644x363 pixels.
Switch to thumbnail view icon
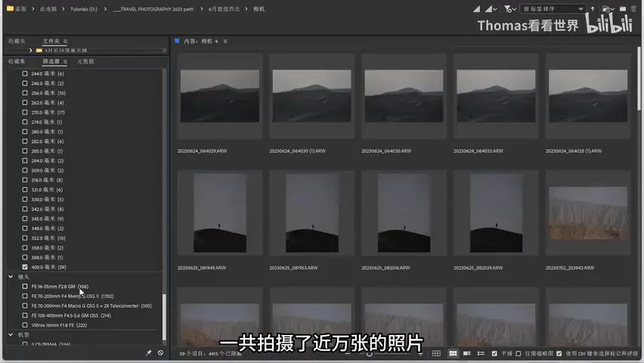point(453,353)
